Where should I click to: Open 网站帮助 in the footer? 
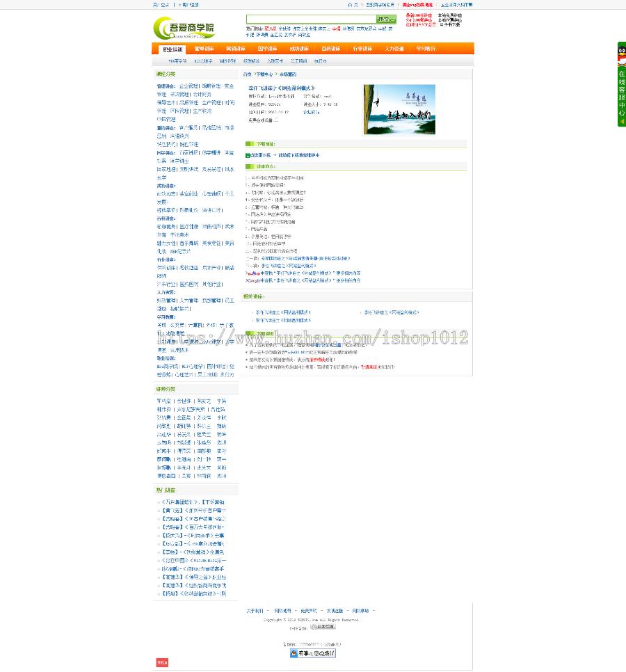pos(360,611)
